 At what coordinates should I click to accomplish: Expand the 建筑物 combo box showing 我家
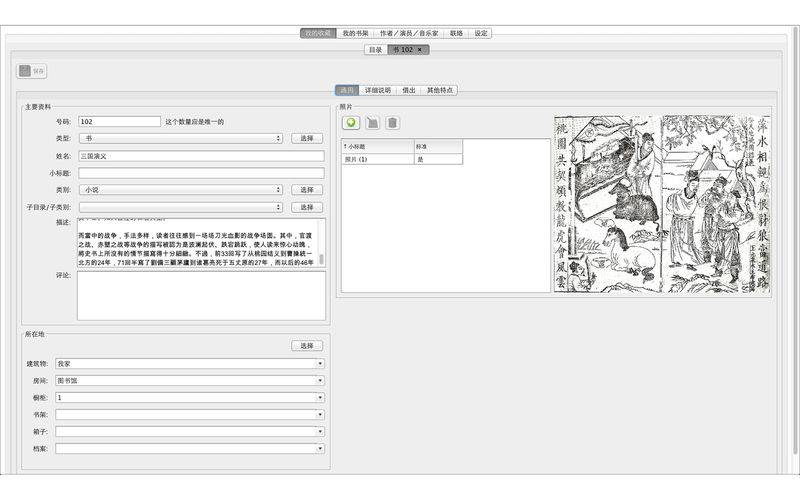coord(320,364)
